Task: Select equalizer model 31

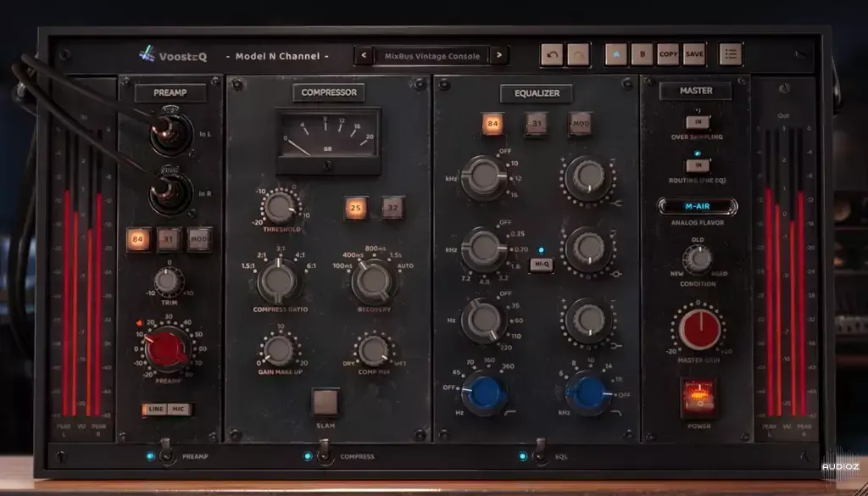Action: [537, 124]
